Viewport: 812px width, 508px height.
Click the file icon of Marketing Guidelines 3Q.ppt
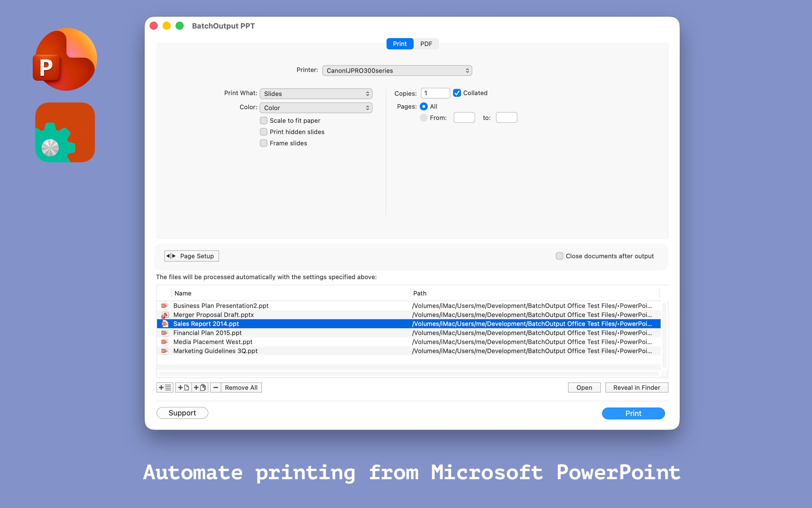tap(164, 351)
